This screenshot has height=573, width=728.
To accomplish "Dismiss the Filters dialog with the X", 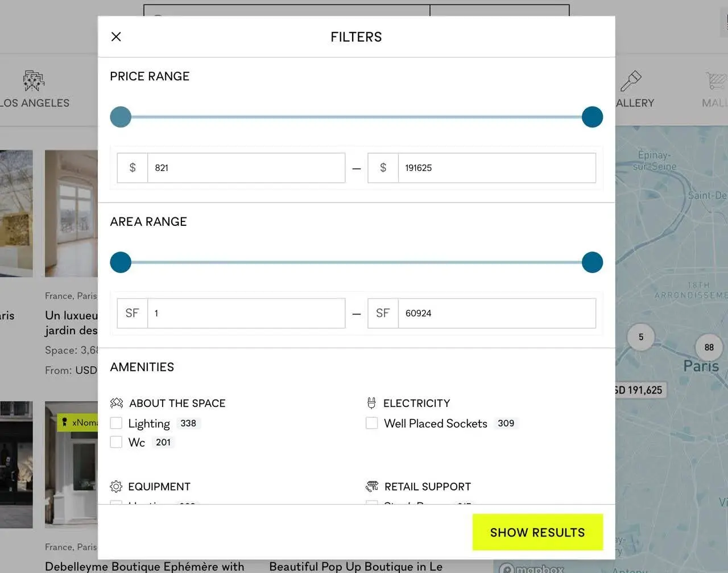I will tap(116, 36).
